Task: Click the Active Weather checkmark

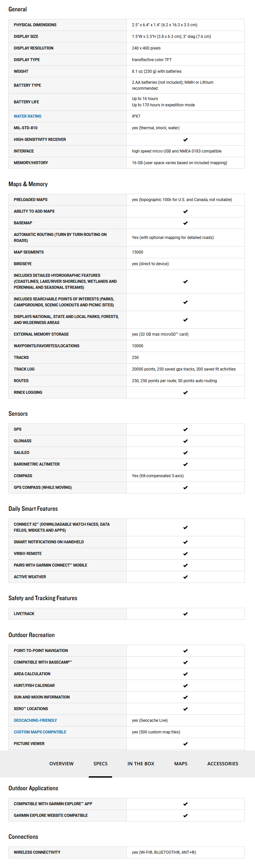Action: (x=185, y=577)
